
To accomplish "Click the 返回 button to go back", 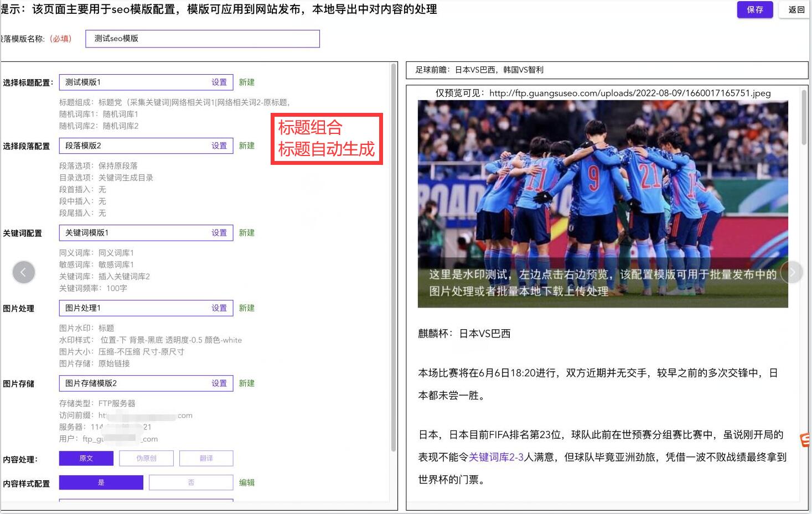I will coord(796,9).
